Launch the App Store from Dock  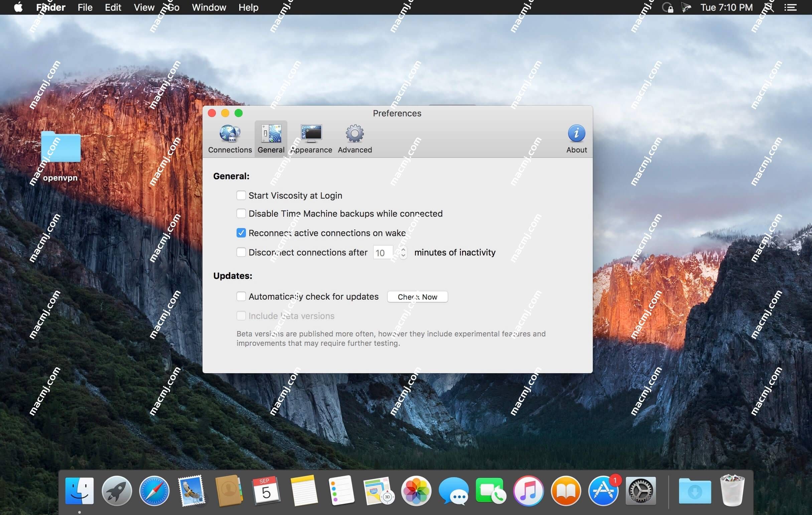point(604,491)
